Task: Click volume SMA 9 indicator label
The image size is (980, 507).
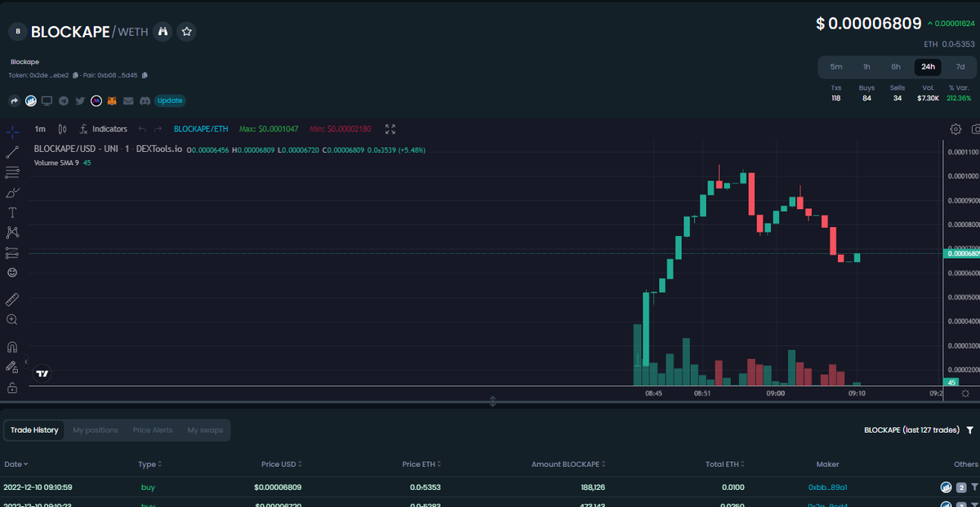Action: tap(56, 162)
